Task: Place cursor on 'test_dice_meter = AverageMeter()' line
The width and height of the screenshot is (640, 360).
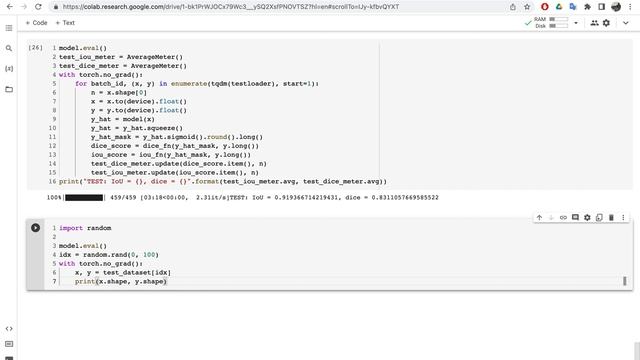Action: [x=123, y=66]
